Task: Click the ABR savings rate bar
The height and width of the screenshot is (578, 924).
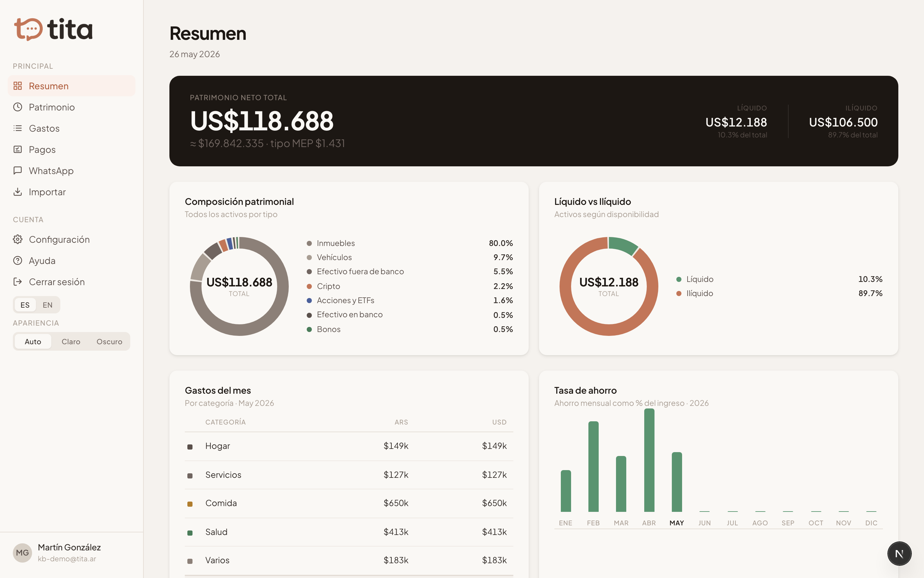Action: tap(649, 460)
